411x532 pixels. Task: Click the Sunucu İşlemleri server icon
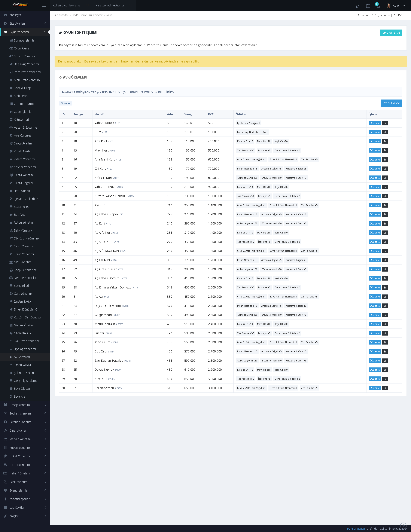tap(11, 40)
